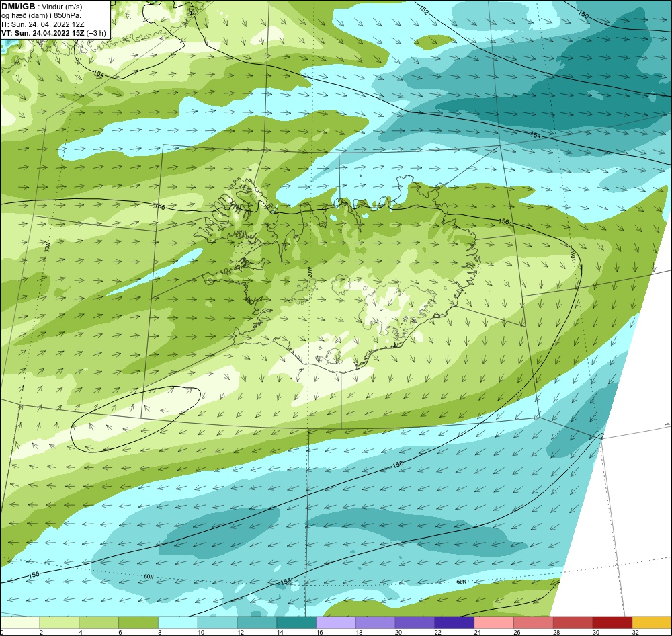This screenshot has width=672, height=636.
Task: Click legend tick label '28'
Action: (556, 632)
